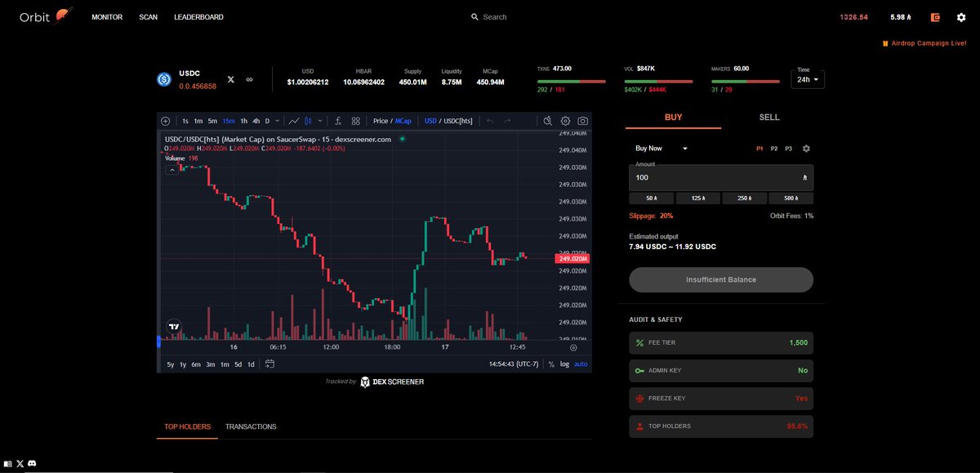This screenshot has width=980, height=473.
Task: Click the USDC token logo
Action: click(164, 79)
